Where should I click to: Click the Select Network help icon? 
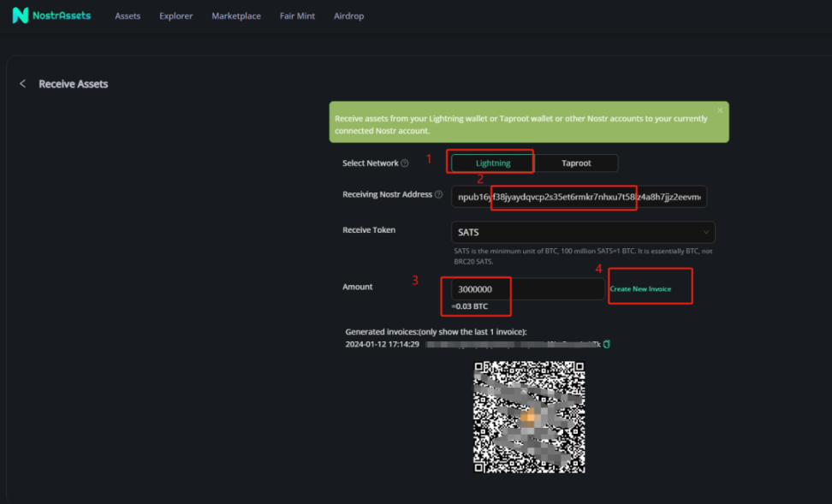click(405, 163)
